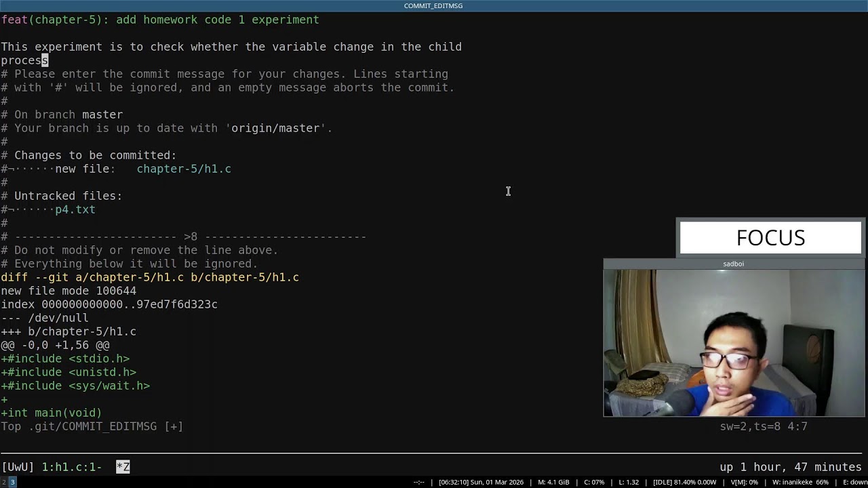Click the word 'process' in commit body
The height and width of the screenshot is (488, 868).
coord(24,60)
